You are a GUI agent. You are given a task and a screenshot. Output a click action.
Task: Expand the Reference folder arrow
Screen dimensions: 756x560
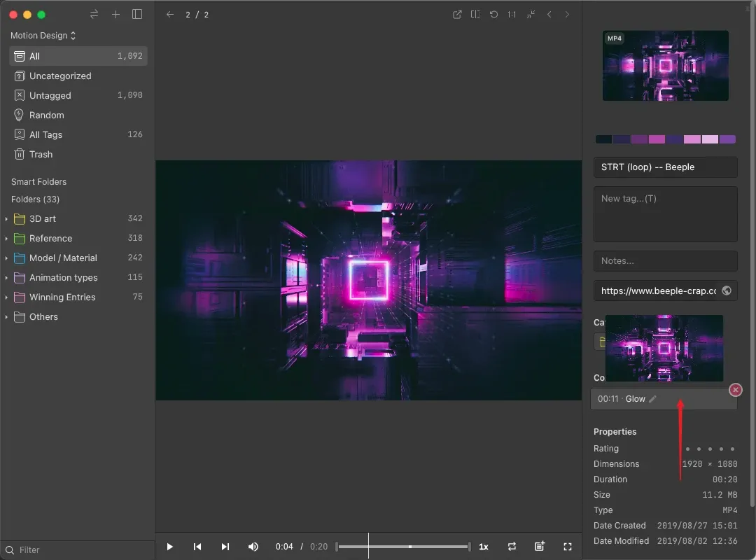(x=6, y=238)
